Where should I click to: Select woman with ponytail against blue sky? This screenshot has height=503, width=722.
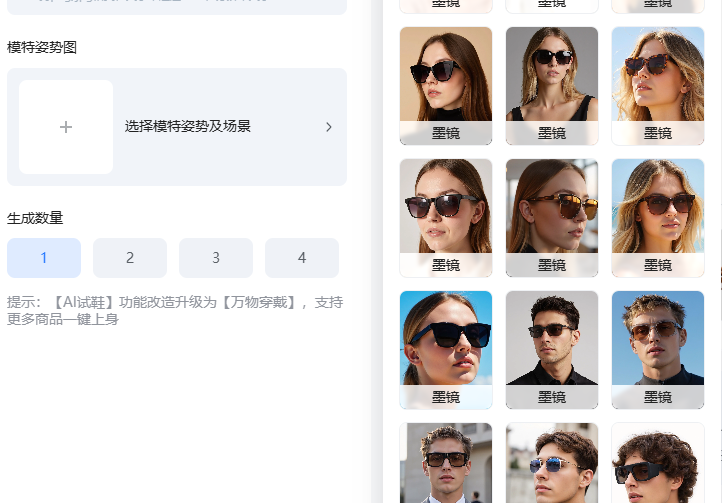pos(445,339)
